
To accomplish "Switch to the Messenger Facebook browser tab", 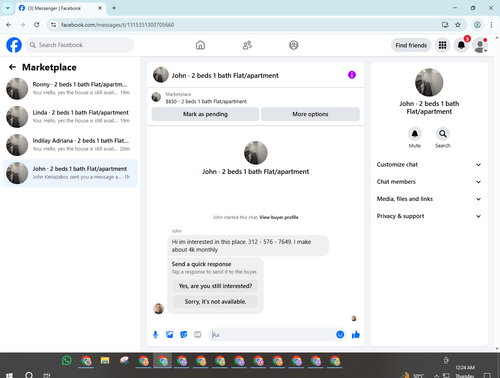I will (x=60, y=8).
